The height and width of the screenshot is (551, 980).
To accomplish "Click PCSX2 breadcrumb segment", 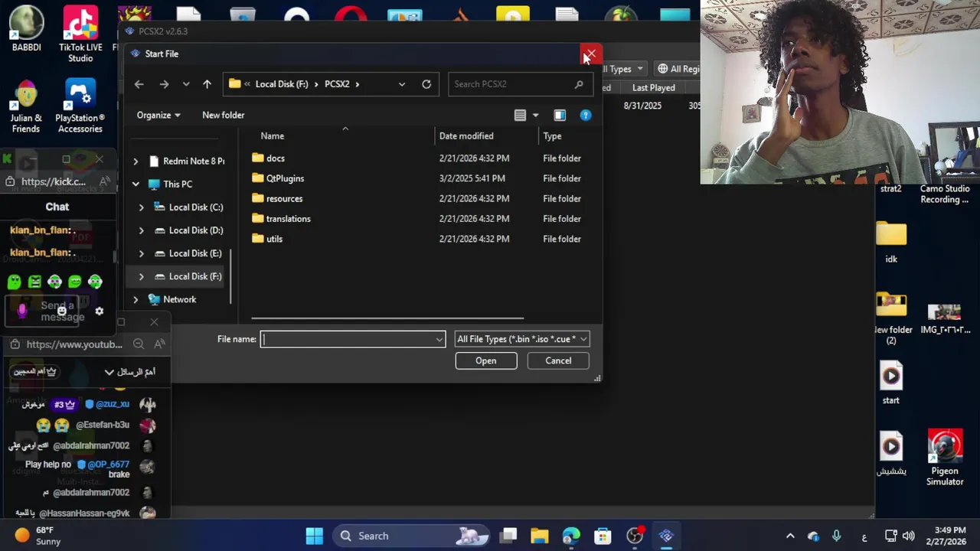I will (337, 84).
